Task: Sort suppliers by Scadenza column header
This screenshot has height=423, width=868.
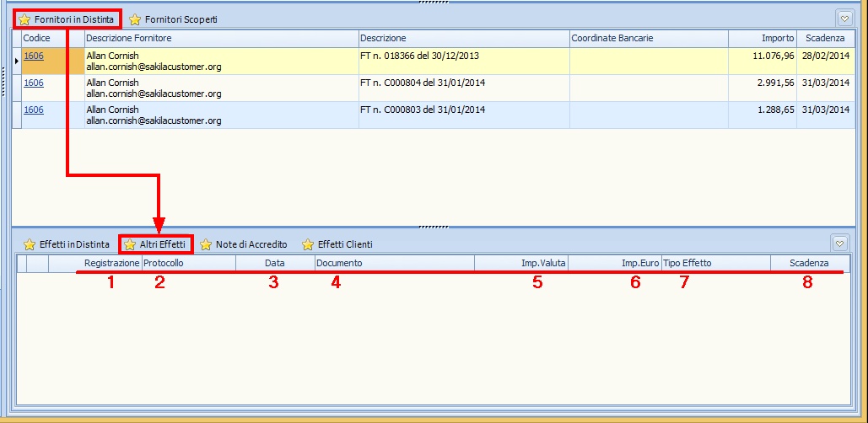Action: pyautogui.click(x=825, y=39)
